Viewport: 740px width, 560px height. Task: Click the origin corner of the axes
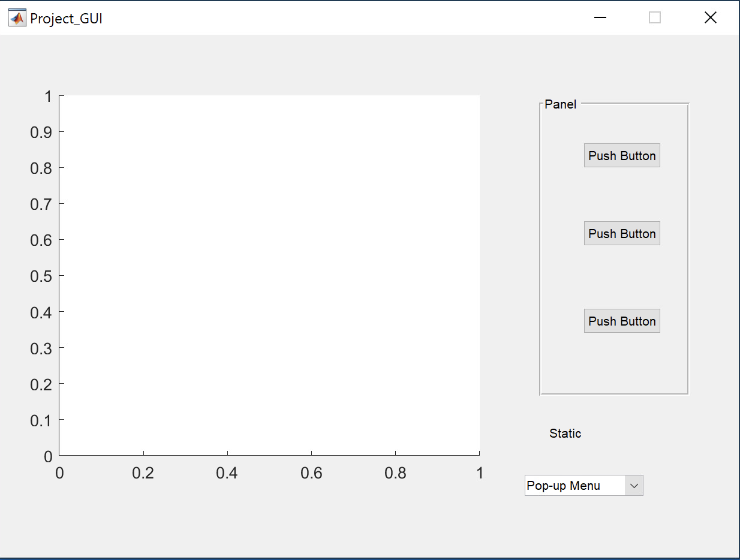pyautogui.click(x=59, y=456)
